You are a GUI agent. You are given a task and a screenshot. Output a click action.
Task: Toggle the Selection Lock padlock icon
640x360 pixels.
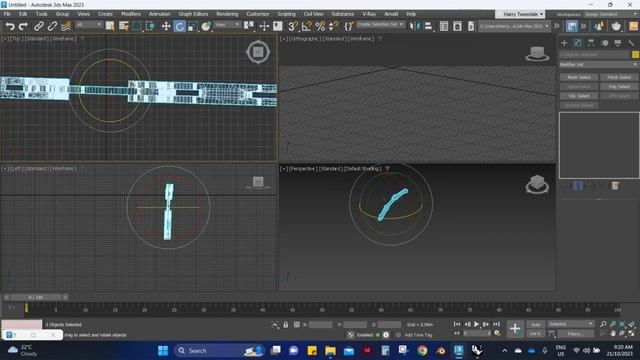click(x=286, y=324)
